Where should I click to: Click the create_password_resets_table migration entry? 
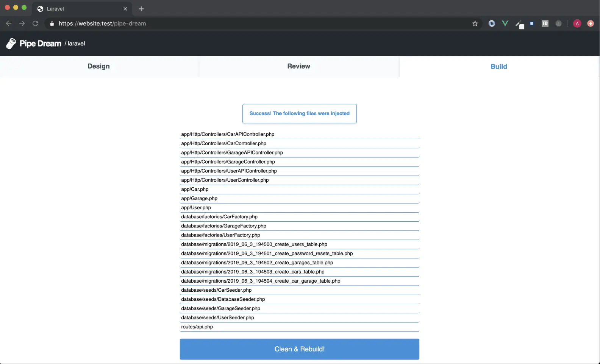pyautogui.click(x=300, y=254)
